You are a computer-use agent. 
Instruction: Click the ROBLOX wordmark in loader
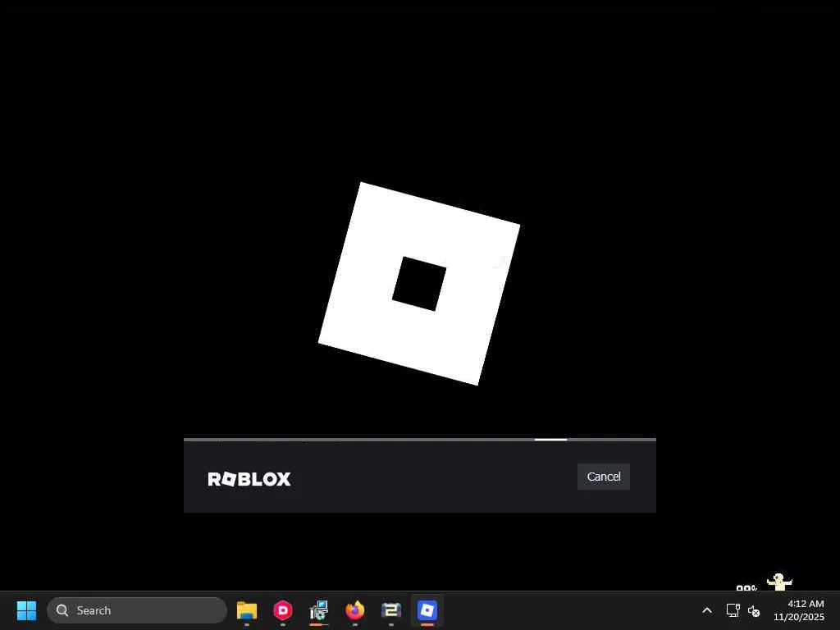tap(249, 479)
